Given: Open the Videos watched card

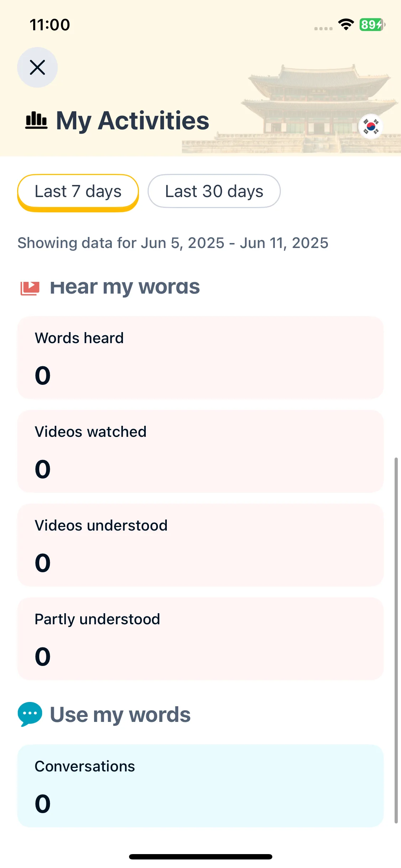Looking at the screenshot, I should [200, 451].
